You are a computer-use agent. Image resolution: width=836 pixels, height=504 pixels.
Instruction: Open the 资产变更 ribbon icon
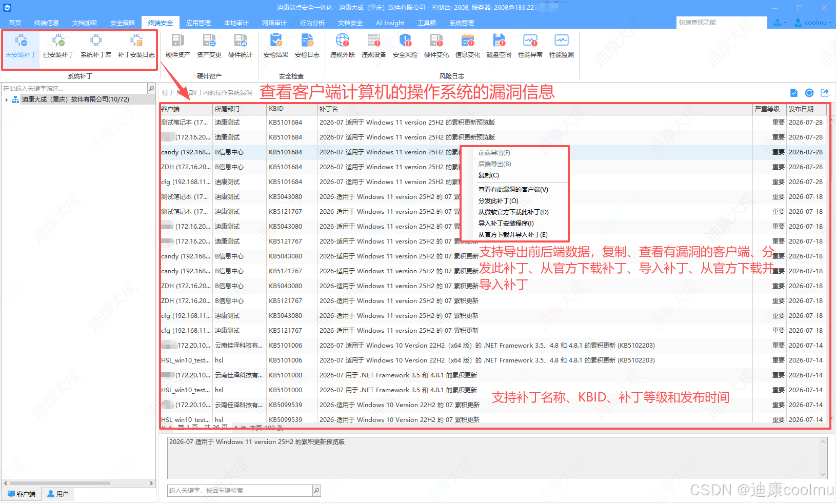[209, 46]
